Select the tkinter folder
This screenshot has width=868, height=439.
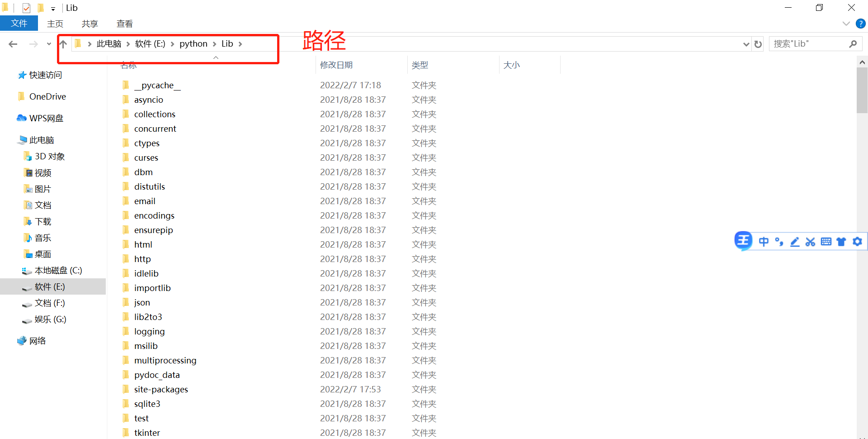pos(147,433)
